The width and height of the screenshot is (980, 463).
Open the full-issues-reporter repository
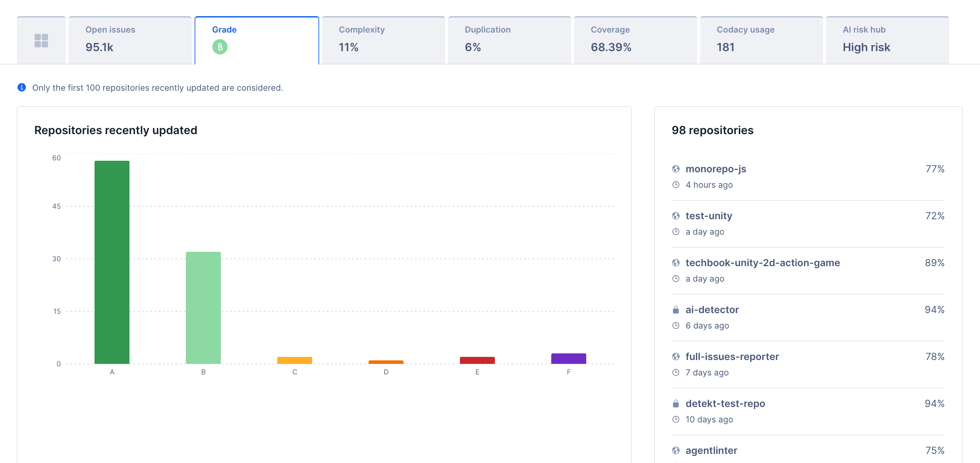click(732, 357)
